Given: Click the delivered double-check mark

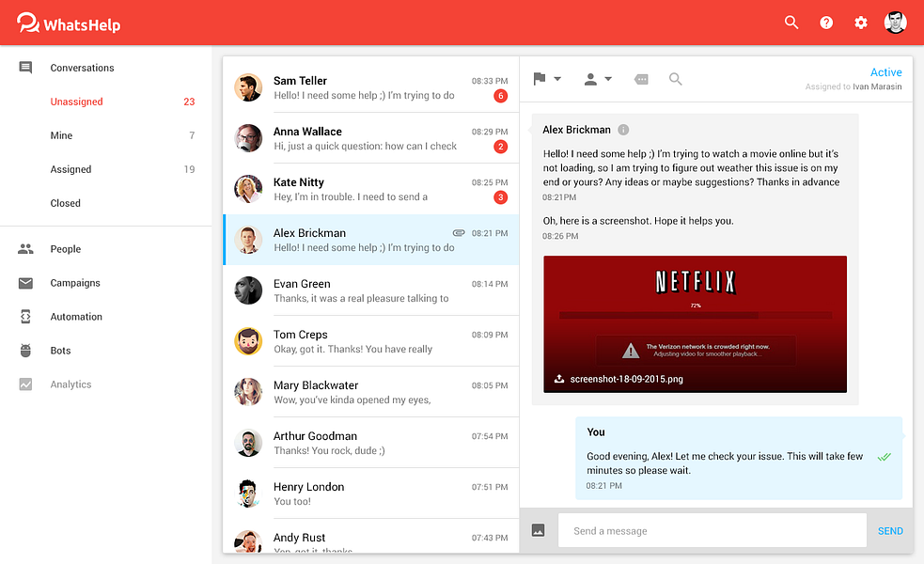Looking at the screenshot, I should tap(884, 457).
